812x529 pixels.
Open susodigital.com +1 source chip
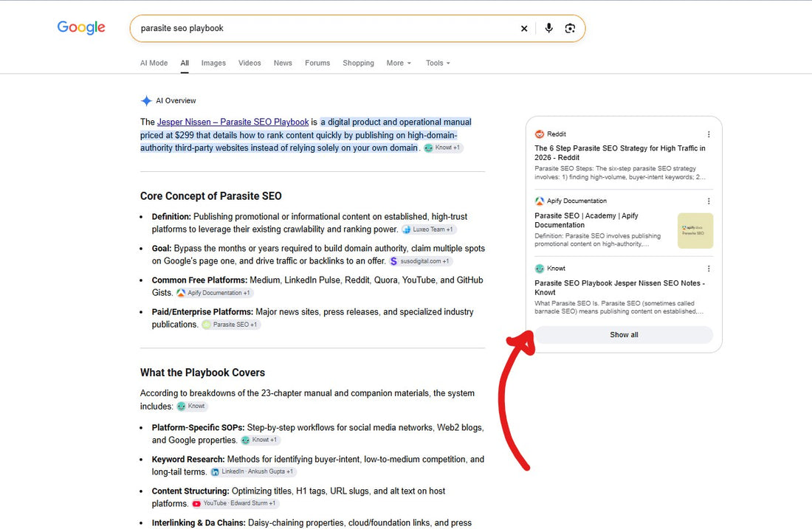[x=420, y=261]
